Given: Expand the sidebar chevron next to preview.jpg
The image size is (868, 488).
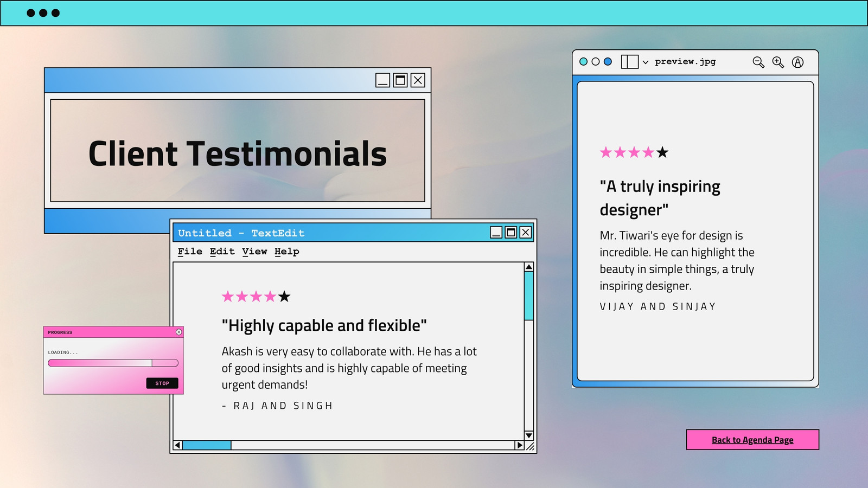Looking at the screenshot, I should click(x=646, y=62).
